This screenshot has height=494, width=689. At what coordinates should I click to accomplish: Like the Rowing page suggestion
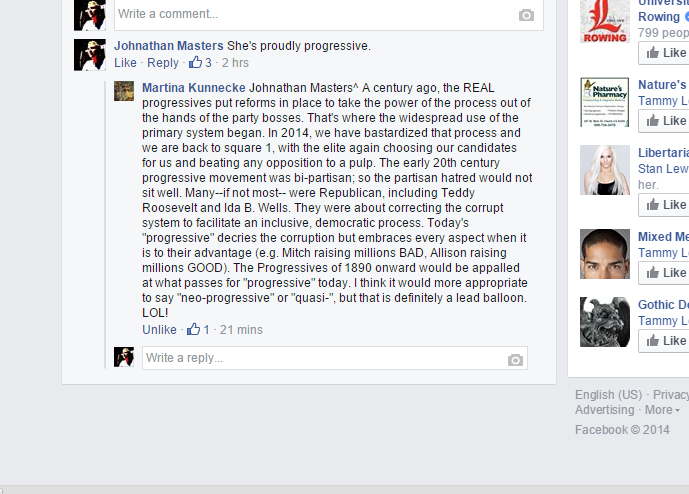pos(664,53)
